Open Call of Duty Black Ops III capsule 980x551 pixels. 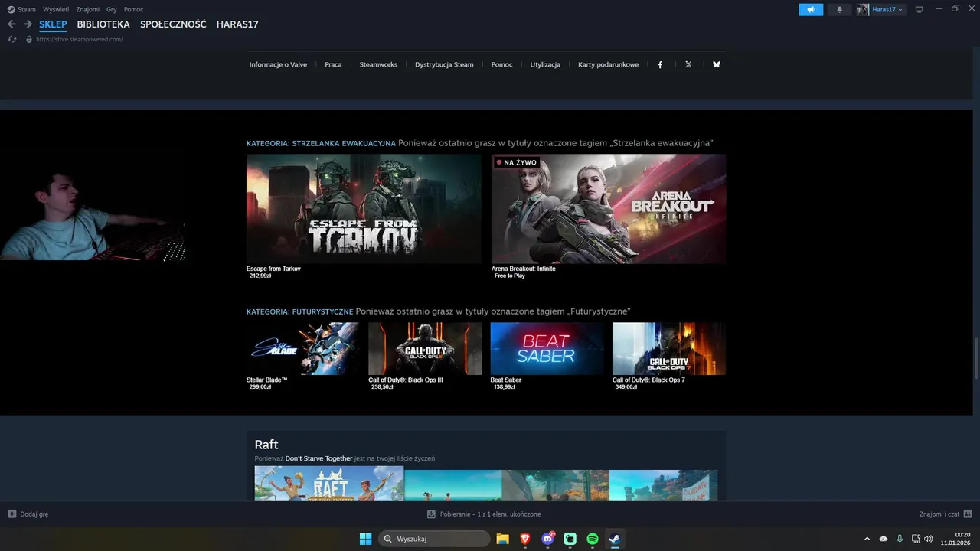(425, 348)
